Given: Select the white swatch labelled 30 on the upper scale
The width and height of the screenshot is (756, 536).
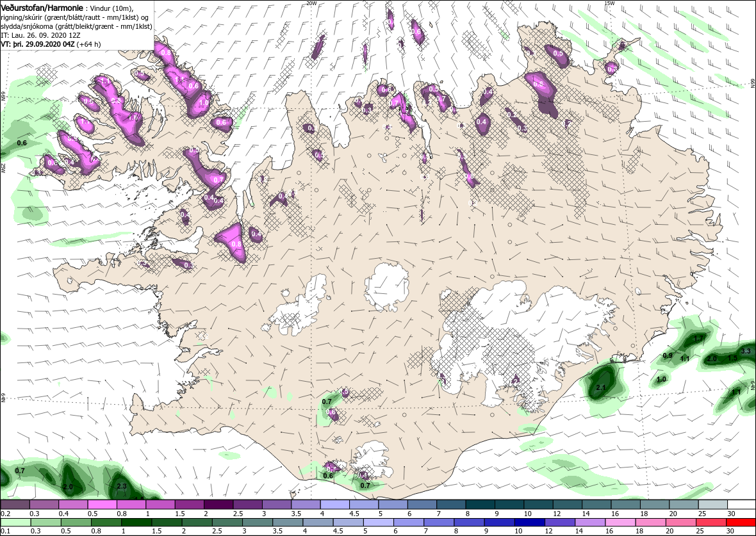Looking at the screenshot, I should (x=741, y=504).
